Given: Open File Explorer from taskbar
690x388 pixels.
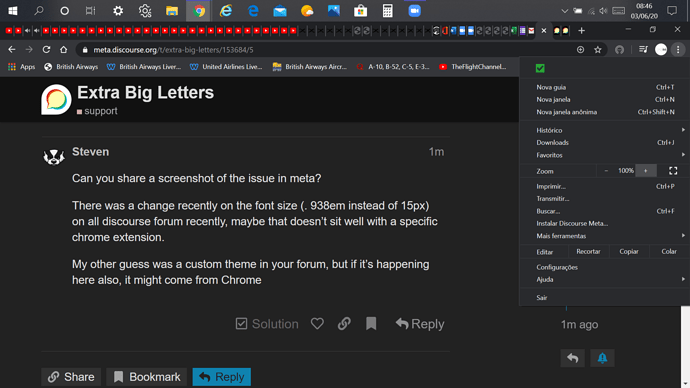Looking at the screenshot, I should (172, 11).
